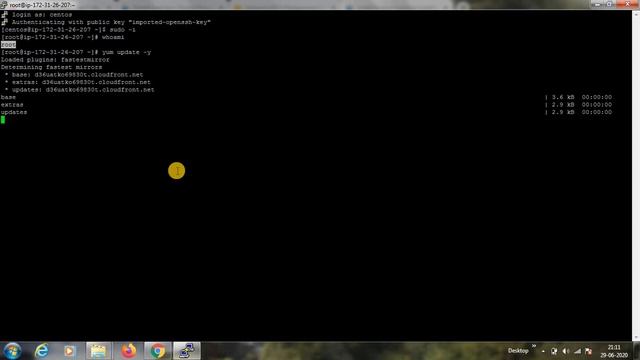Click the highlighted 'root' output

8,44
